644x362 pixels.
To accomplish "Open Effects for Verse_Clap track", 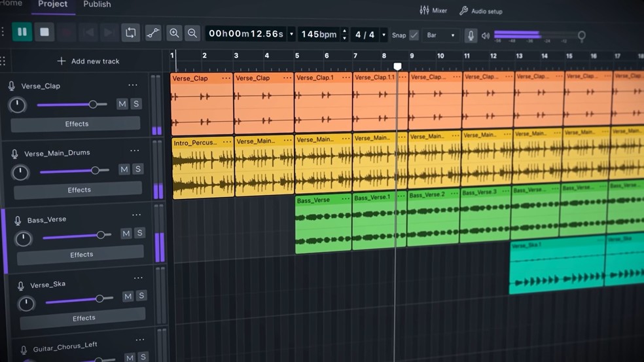I will pyautogui.click(x=75, y=124).
